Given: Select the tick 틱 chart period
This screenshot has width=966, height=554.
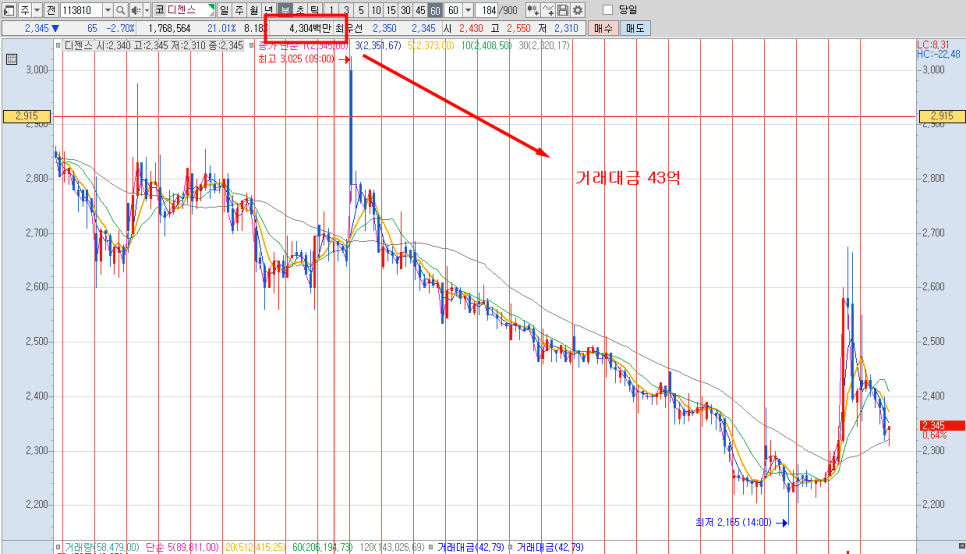Looking at the screenshot, I should tap(315, 10).
